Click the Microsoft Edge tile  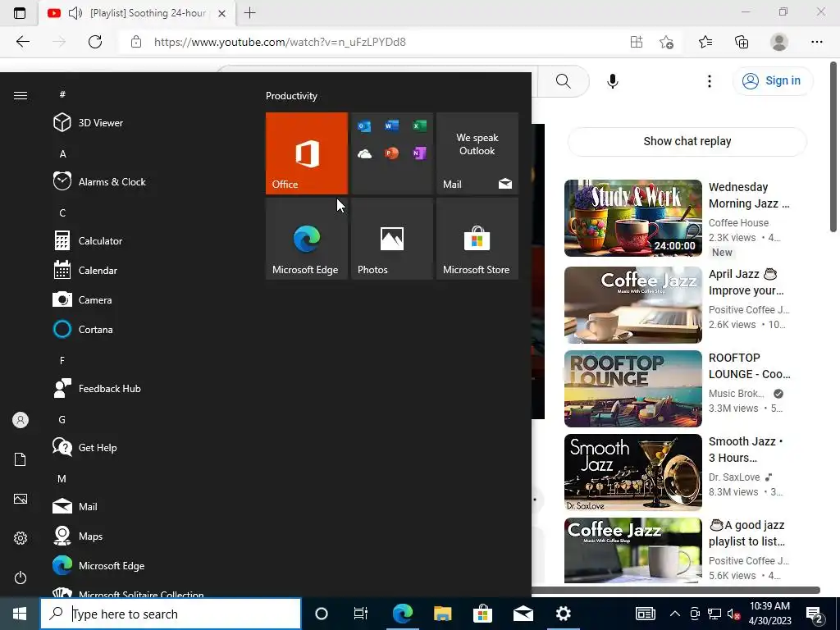307,239
